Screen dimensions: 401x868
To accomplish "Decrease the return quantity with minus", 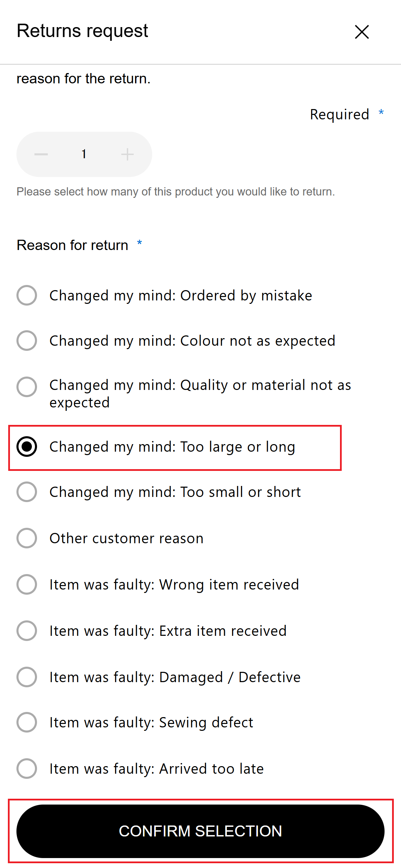I will (41, 154).
